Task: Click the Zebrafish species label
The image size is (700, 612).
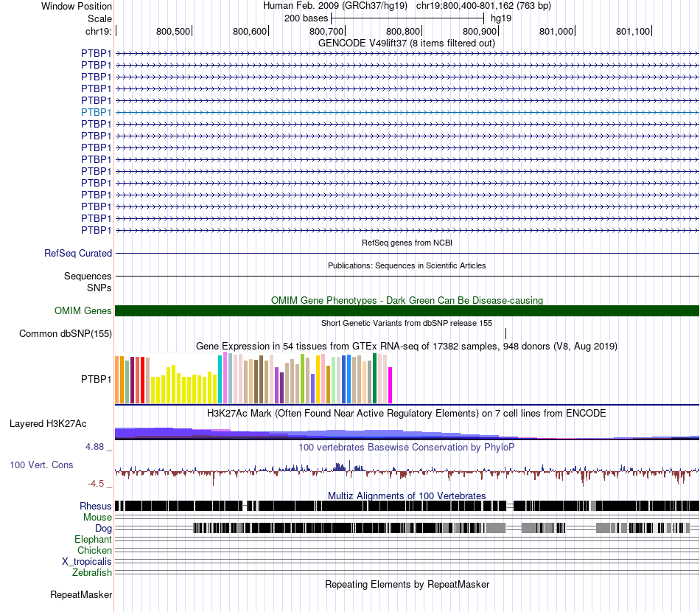Action: click(x=92, y=573)
